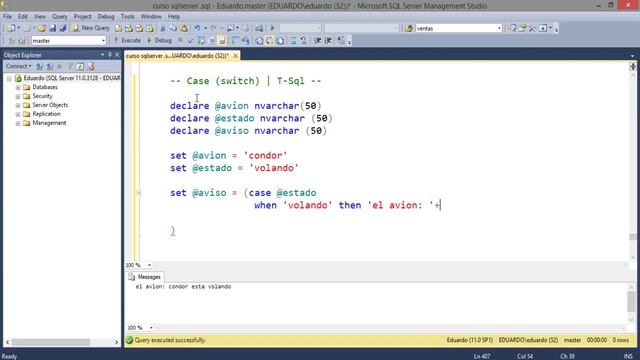Click Specify Values for Template Parameters icon

tap(341, 40)
